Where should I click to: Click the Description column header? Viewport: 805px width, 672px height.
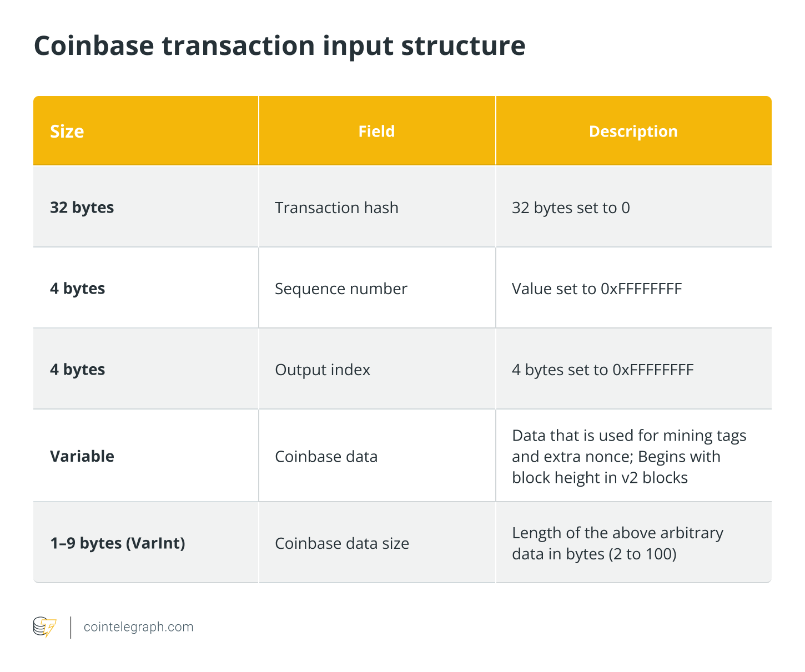click(x=633, y=131)
